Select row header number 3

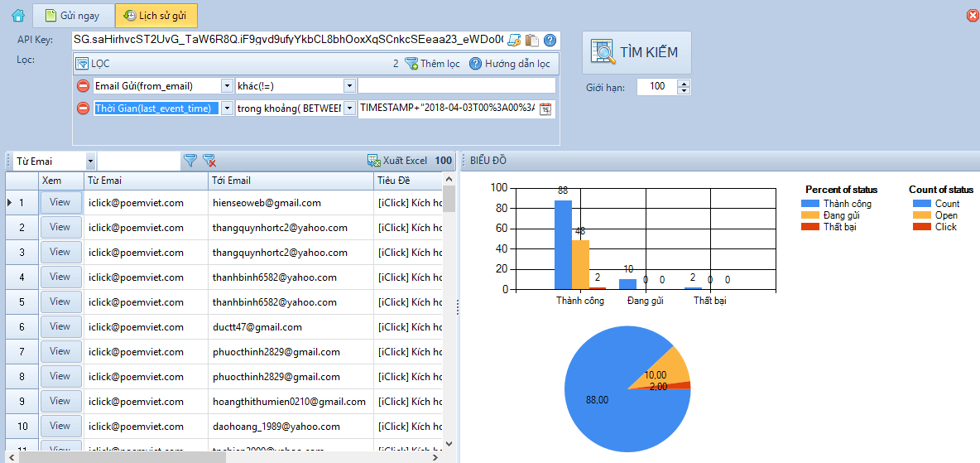[x=22, y=252]
